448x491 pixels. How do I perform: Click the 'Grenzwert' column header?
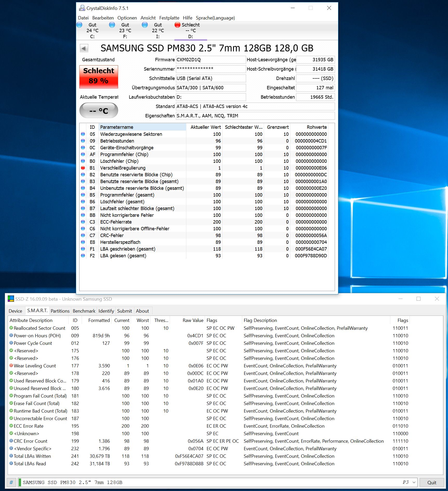click(x=277, y=127)
